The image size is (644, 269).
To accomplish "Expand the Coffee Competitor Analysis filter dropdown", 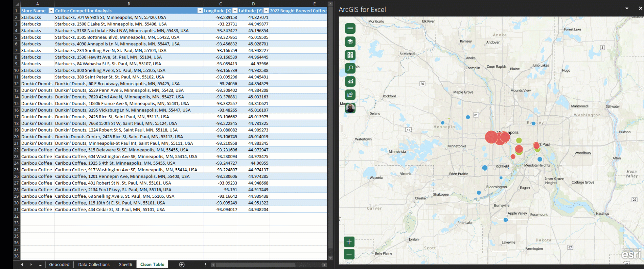I will tap(200, 11).
